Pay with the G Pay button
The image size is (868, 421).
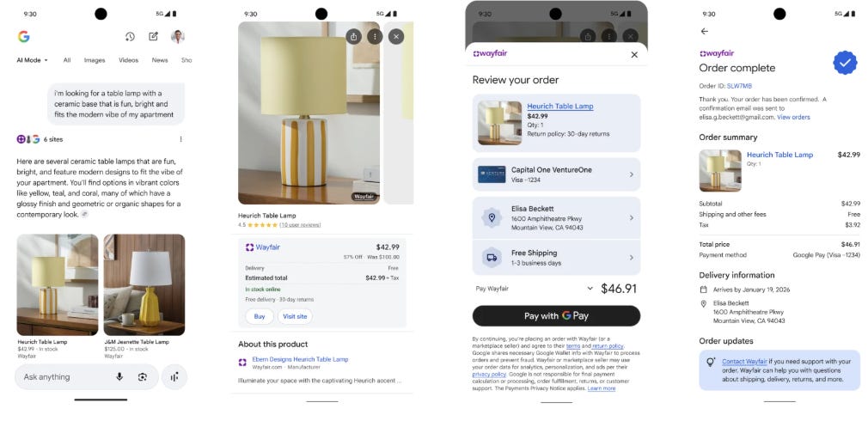556,316
